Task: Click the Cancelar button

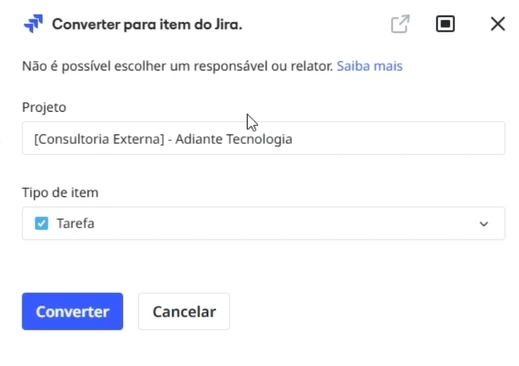Action: (184, 312)
